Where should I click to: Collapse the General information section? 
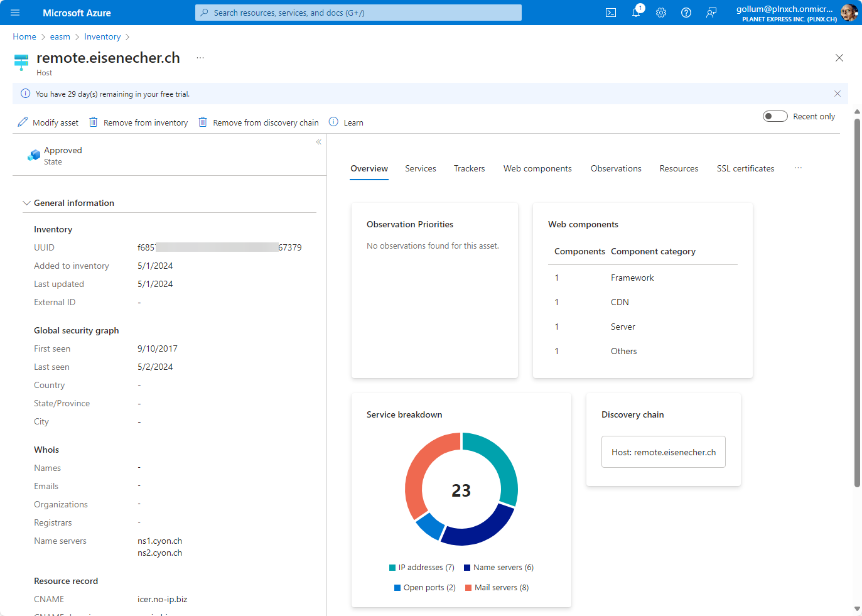point(26,203)
